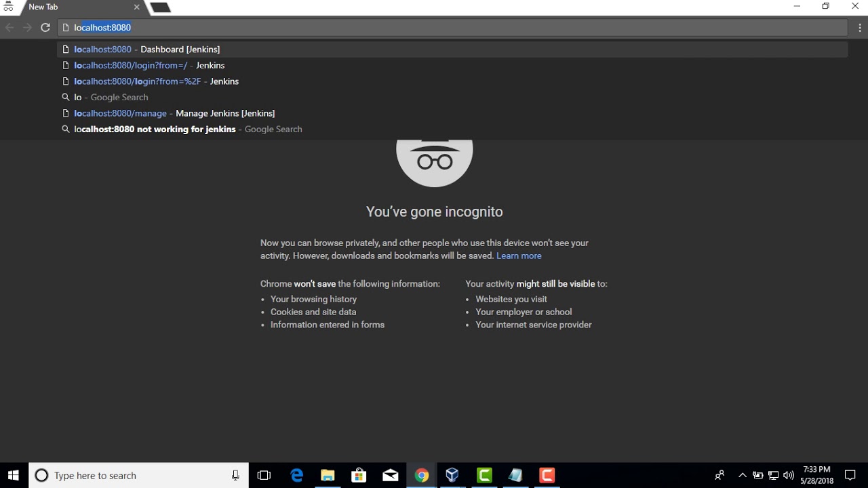Close the New Tab tab

tap(136, 7)
